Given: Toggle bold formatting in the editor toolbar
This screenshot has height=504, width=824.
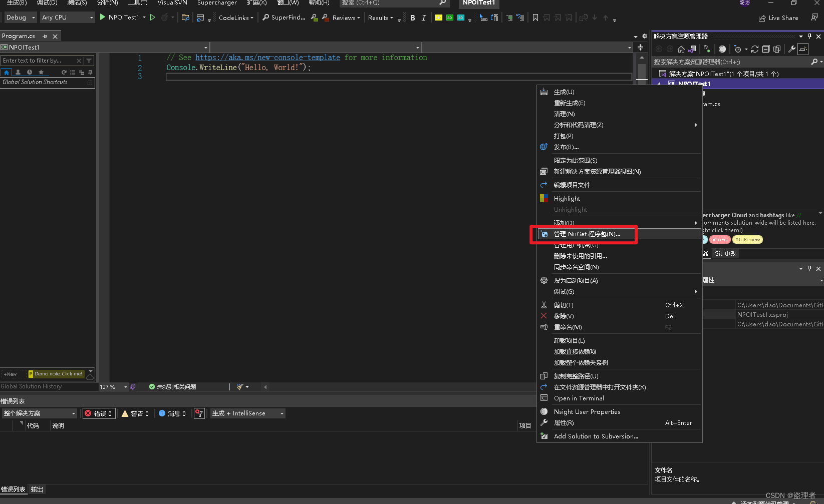Looking at the screenshot, I should tap(412, 17).
